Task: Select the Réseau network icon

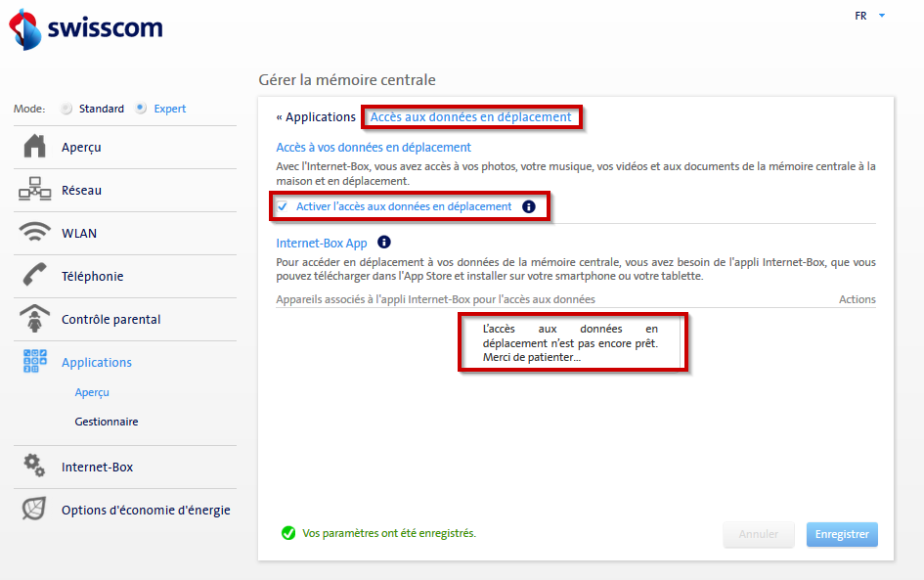Action: (x=35, y=188)
